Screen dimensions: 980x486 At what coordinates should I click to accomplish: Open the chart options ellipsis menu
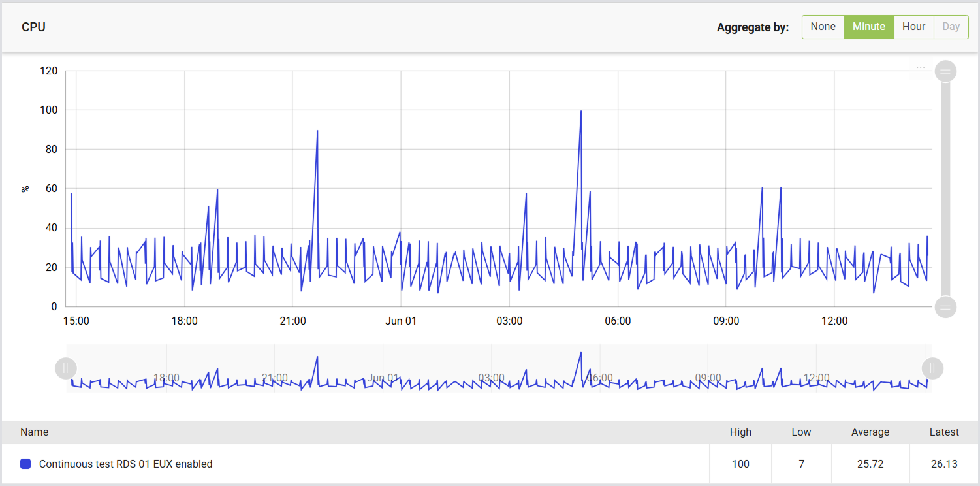(x=921, y=67)
